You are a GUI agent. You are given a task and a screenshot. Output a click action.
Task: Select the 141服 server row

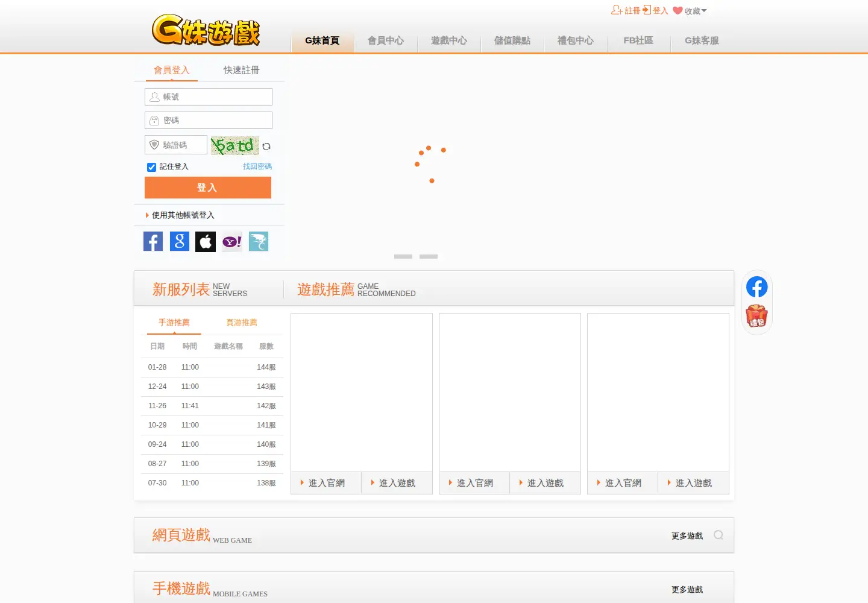click(212, 425)
